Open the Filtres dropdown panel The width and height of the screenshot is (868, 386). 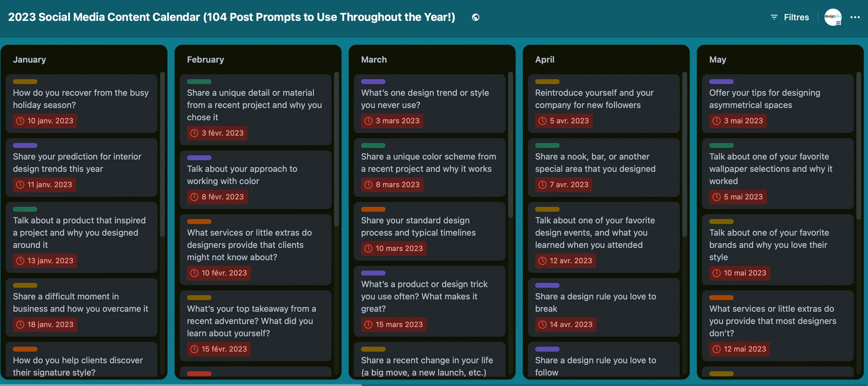(x=796, y=17)
